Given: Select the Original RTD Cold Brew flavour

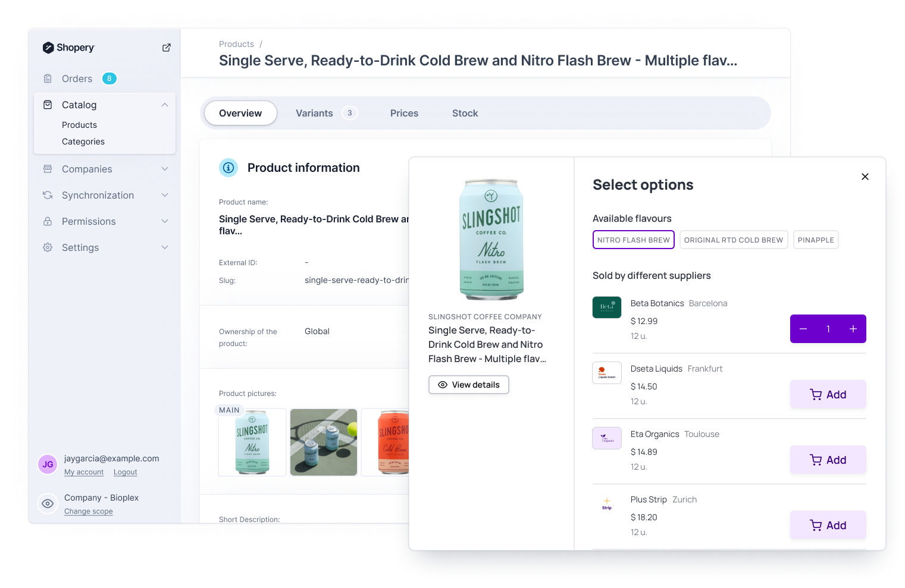Looking at the screenshot, I should (x=734, y=240).
